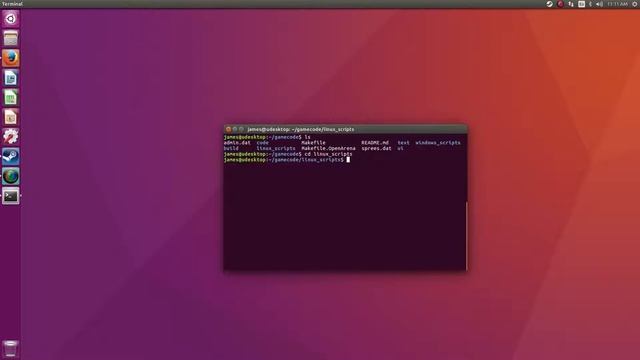
Task: Open System Settings wrench and gear icon
Action: 11,136
